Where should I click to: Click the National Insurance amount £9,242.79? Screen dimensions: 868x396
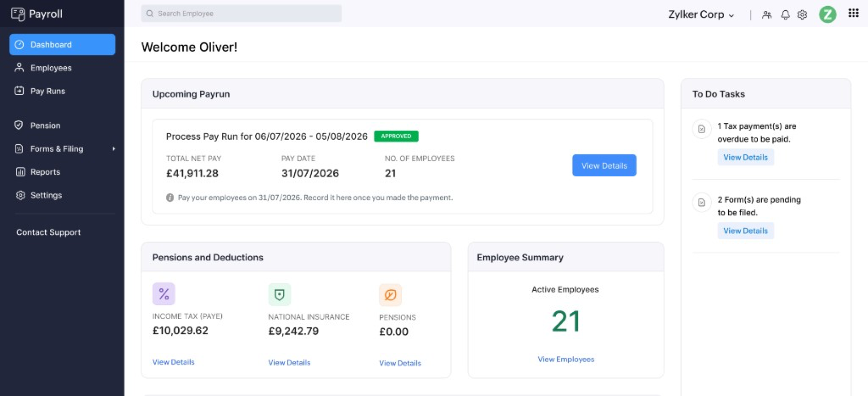(x=293, y=331)
